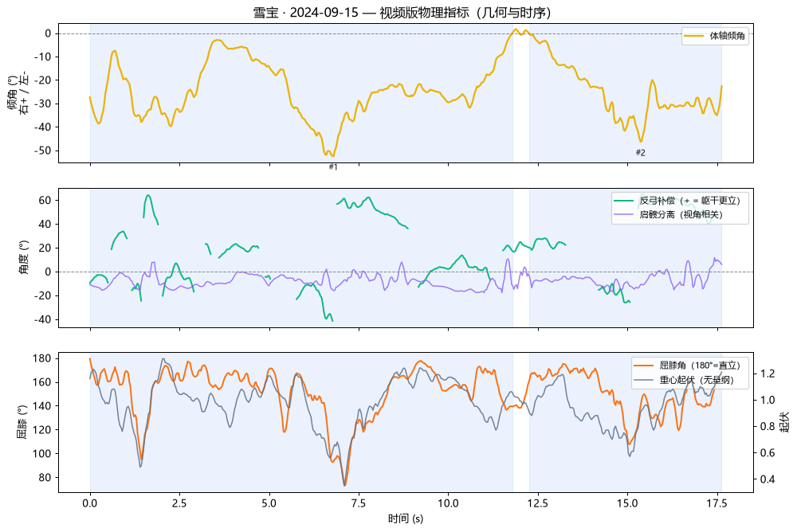Click the #1 annotation under the tilt curve
This screenshot has width=797, height=532.
(x=333, y=166)
